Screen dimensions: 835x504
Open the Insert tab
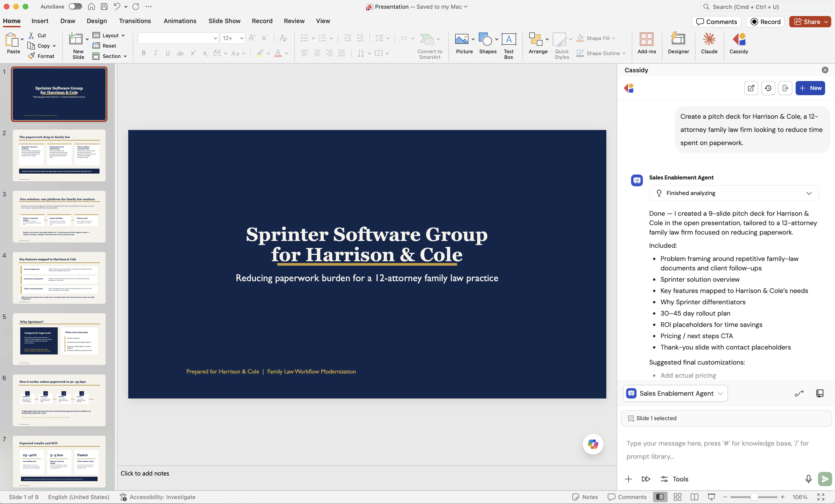pos(40,21)
